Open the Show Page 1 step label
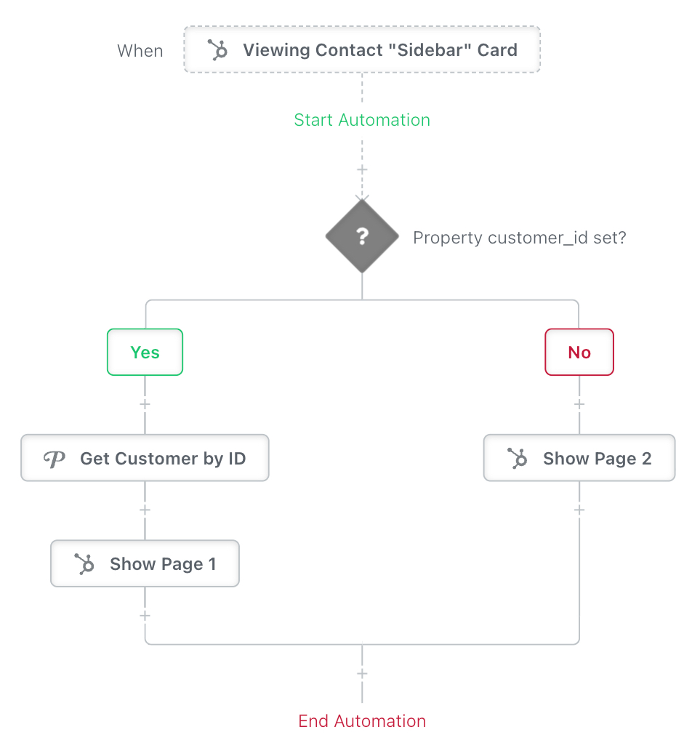 pos(163,564)
